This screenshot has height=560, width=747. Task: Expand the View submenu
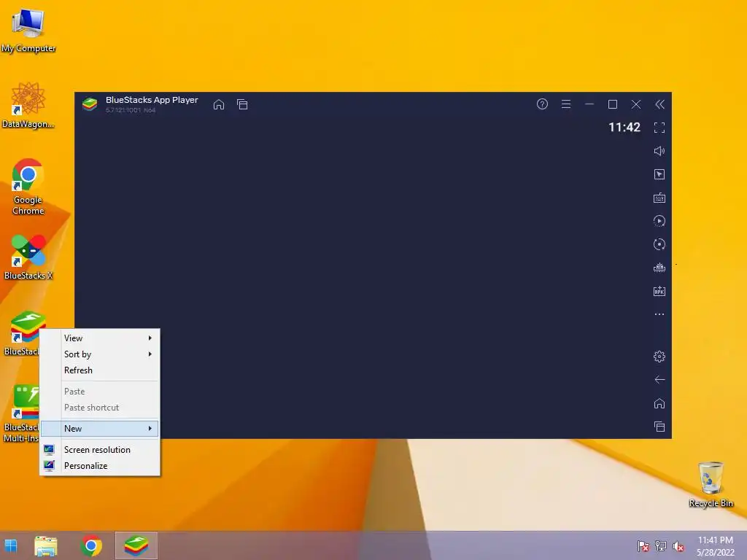click(99, 338)
